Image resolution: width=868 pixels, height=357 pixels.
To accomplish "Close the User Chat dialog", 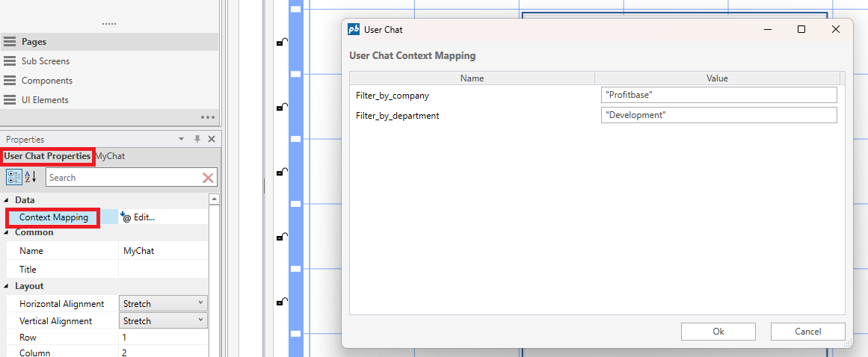I will 836,29.
